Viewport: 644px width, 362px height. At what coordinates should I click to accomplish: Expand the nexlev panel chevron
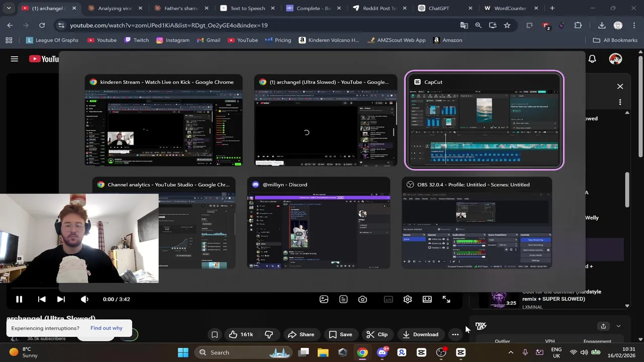click(618, 326)
